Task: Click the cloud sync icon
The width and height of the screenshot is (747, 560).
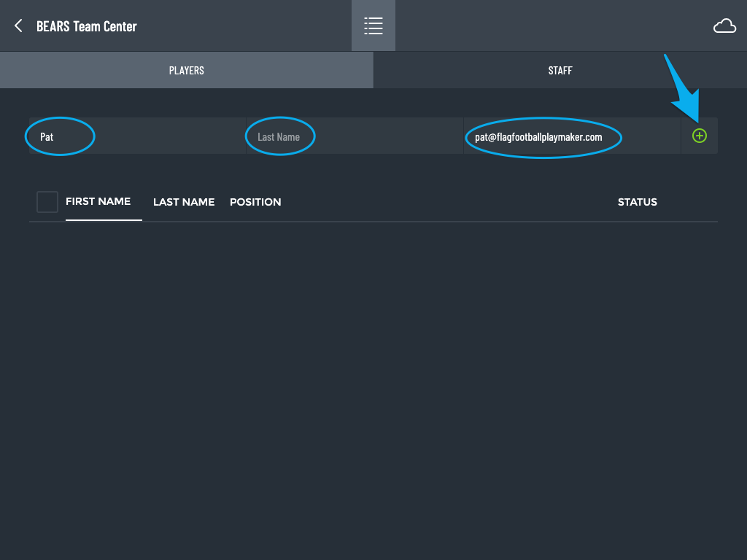Action: (x=724, y=26)
